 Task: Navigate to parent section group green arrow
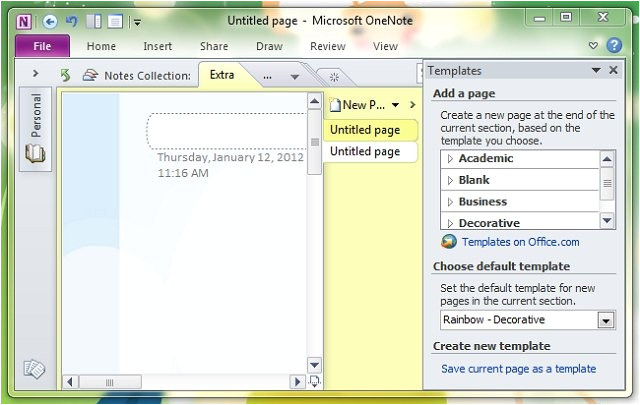(65, 75)
